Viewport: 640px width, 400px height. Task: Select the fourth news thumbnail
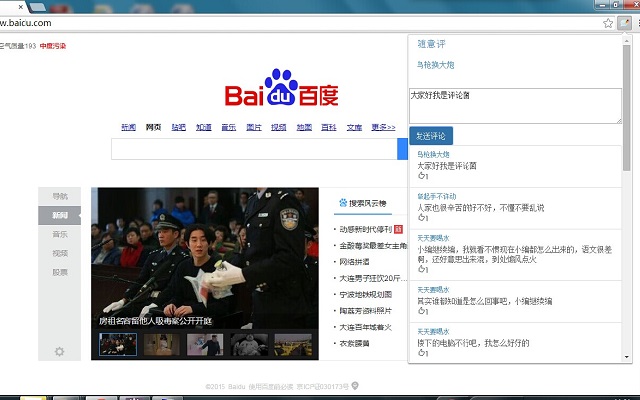(249, 344)
